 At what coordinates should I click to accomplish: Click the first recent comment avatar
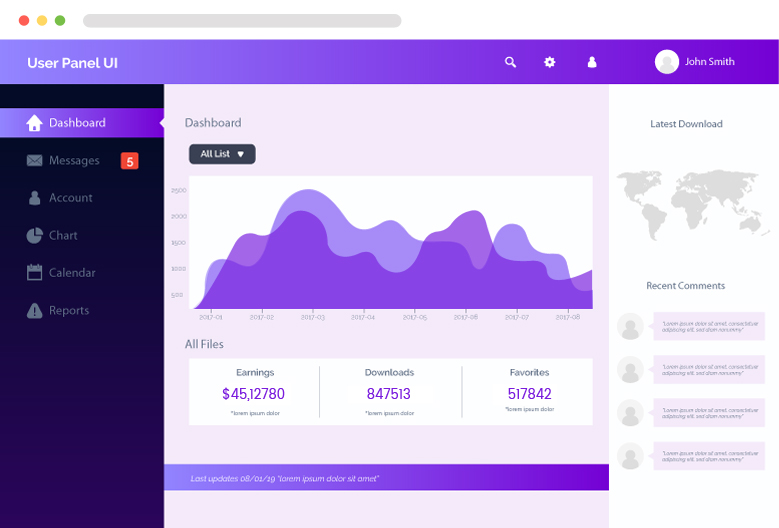[630, 326]
